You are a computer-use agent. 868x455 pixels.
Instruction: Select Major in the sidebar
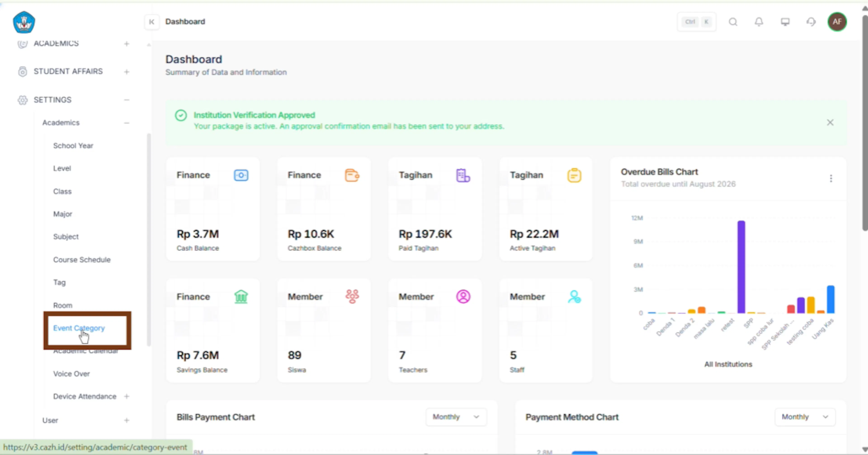(63, 214)
